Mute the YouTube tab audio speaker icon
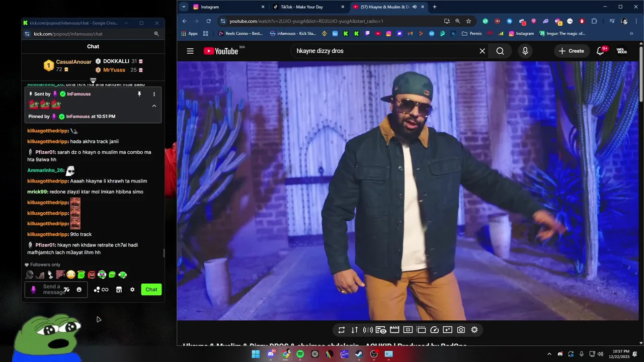This screenshot has height=362, width=644. pos(415,7)
